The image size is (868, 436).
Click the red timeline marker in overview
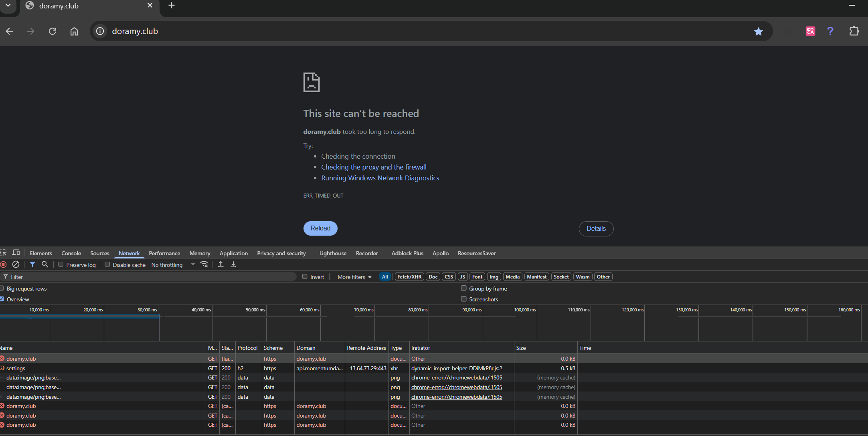click(159, 327)
